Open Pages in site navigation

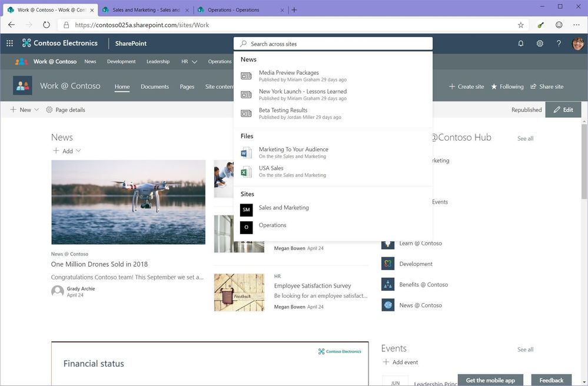187,86
